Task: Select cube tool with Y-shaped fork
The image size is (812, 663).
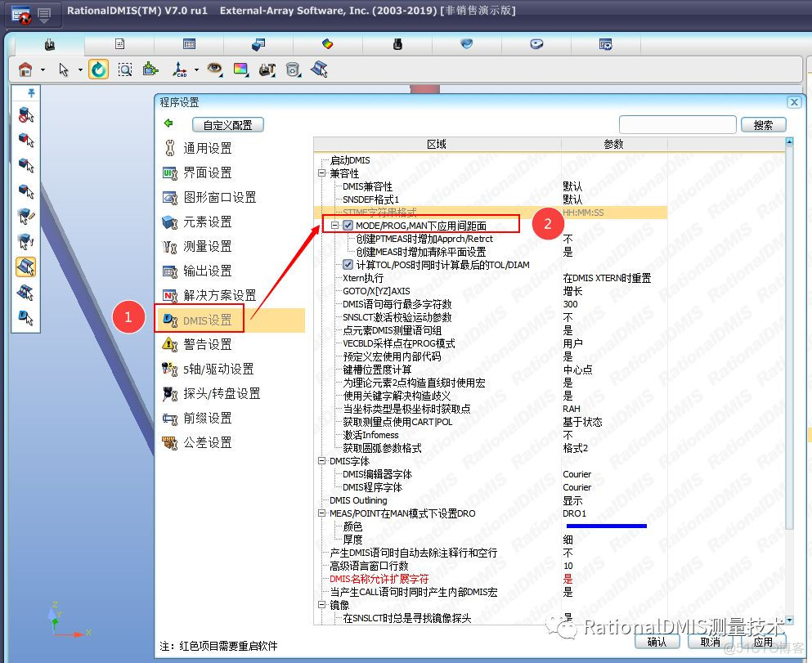Action: [x=26, y=241]
